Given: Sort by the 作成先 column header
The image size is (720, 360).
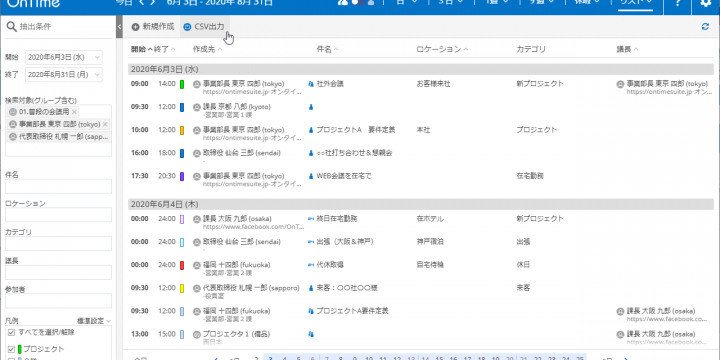Looking at the screenshot, I should (208, 49).
